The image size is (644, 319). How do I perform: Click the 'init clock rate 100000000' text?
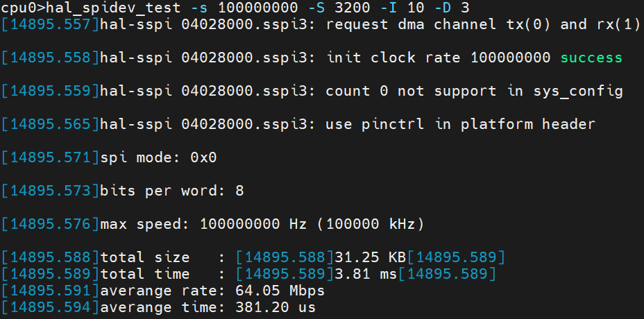pyautogui.click(x=438, y=58)
